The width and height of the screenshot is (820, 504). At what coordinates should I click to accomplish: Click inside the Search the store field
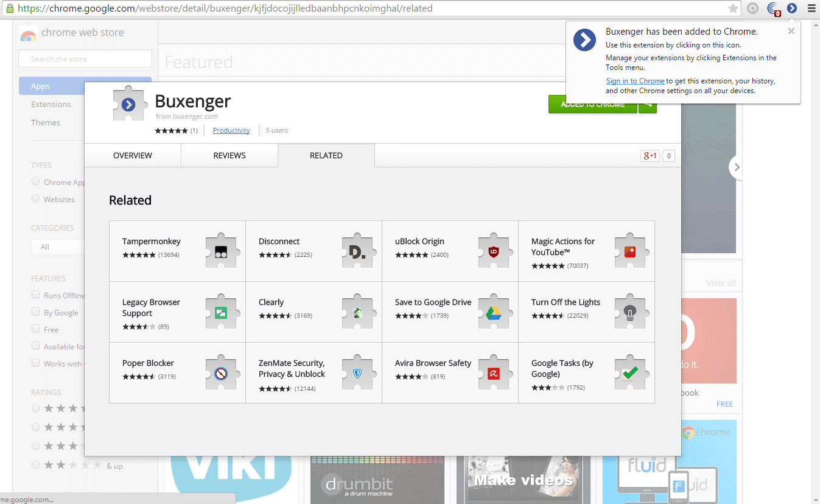pyautogui.click(x=85, y=58)
